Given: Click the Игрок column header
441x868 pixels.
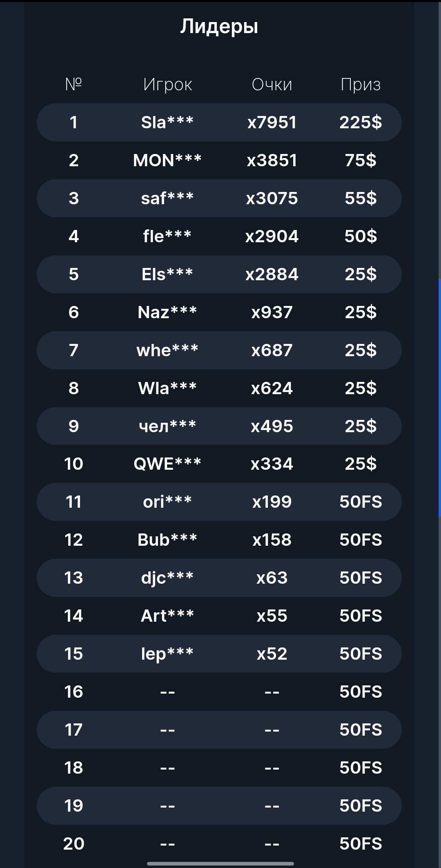Looking at the screenshot, I should coord(167,85).
